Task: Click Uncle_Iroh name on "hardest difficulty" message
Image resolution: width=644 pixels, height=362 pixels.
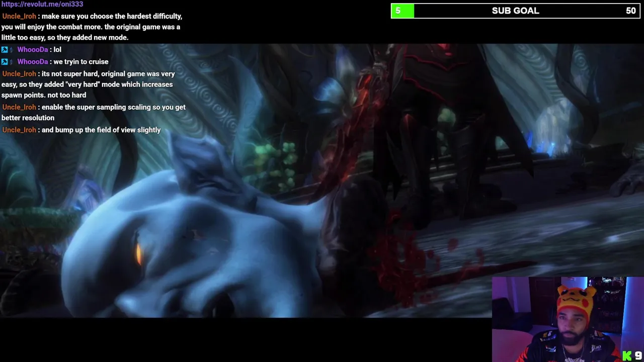Action: click(19, 16)
